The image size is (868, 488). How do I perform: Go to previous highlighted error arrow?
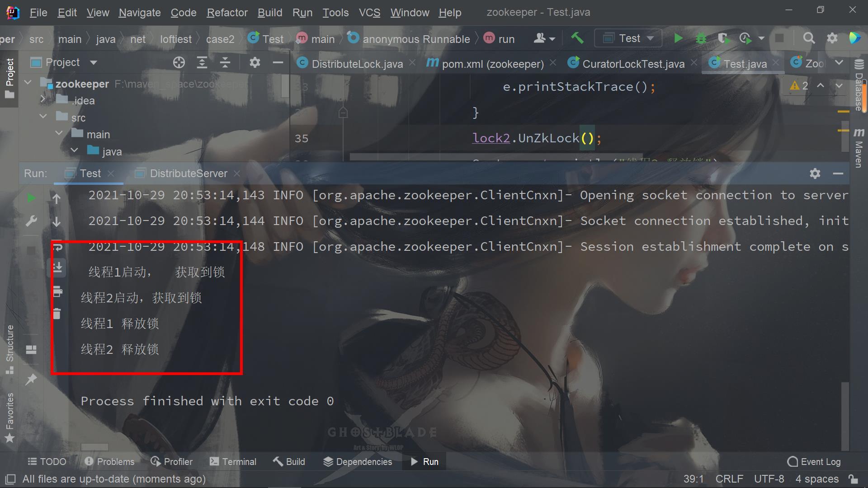pos(821,86)
